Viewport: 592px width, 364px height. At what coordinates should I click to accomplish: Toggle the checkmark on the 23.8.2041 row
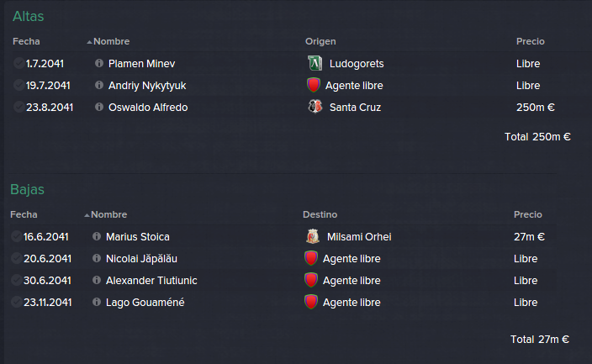click(x=18, y=107)
